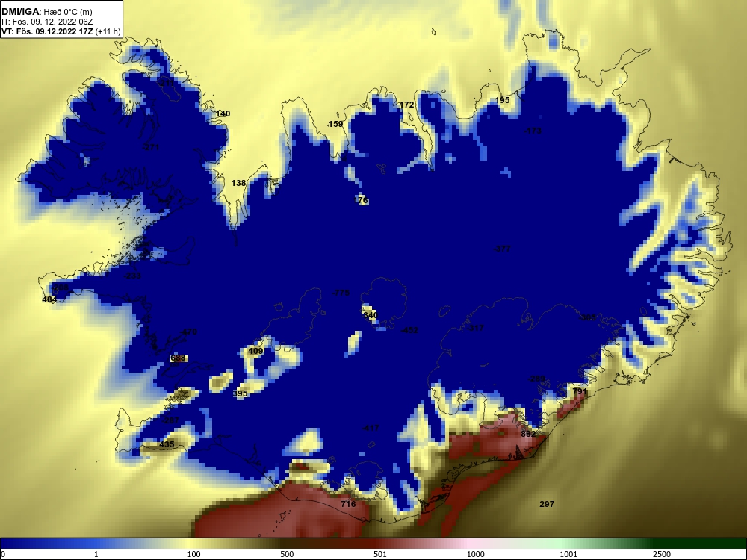Click the map value '395'
This screenshot has width=747, height=560.
240,393
